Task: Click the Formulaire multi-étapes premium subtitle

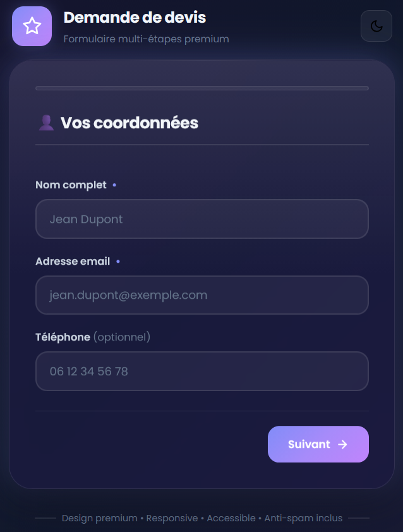Action: (x=146, y=39)
